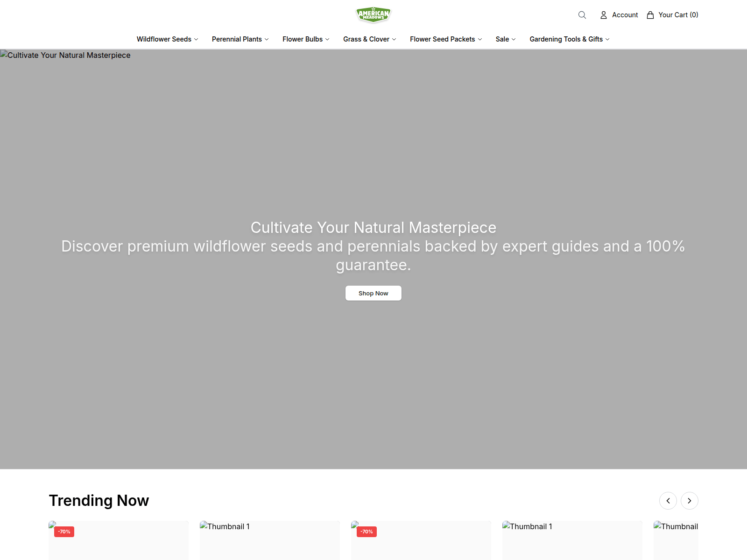The image size is (747, 560).
Task: Open the Grass & Clover menu
Action: pyautogui.click(x=366, y=39)
